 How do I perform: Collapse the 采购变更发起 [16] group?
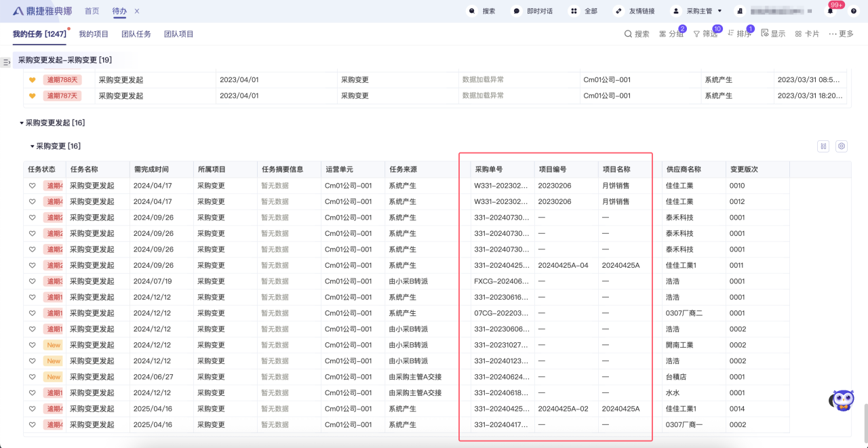click(x=22, y=123)
